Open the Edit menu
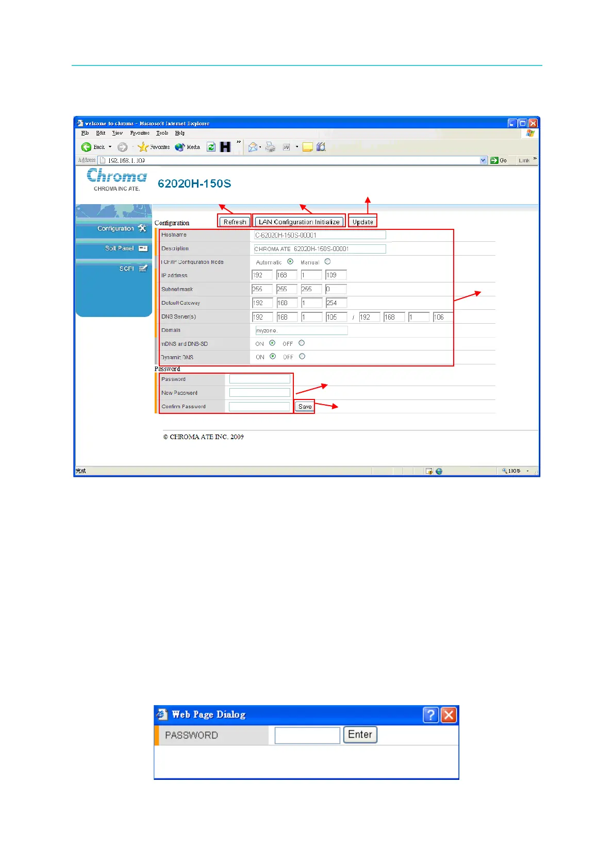Viewport: 614px width, 868px height. click(101, 133)
